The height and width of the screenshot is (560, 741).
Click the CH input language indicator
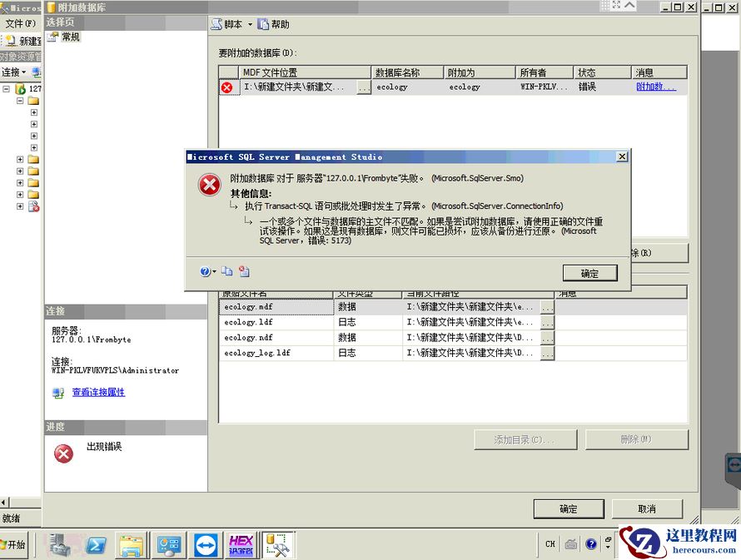tap(550, 544)
